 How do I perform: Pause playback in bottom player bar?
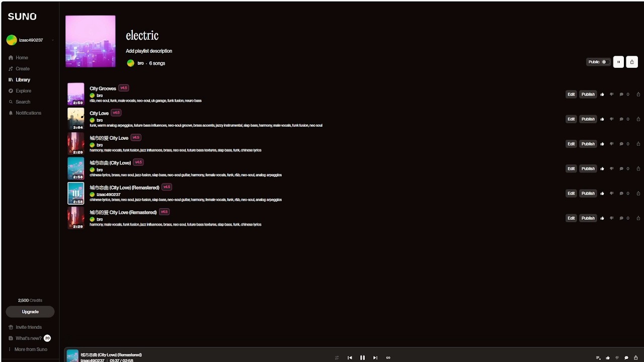(x=362, y=358)
